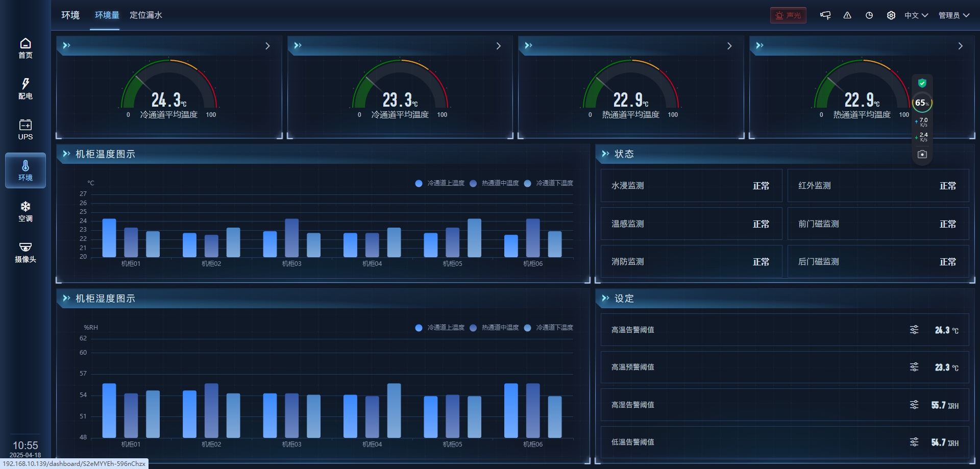Click the surveillance camera icon in top bar
Screen dimensions: 980x469
[x=825, y=15]
